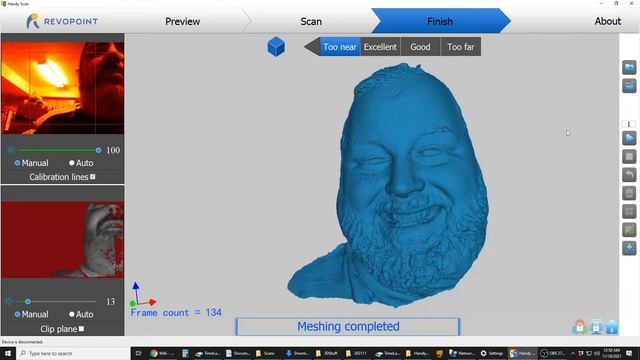The height and width of the screenshot is (360, 640).
Task: Open the notification center icon
Action: (629, 353)
